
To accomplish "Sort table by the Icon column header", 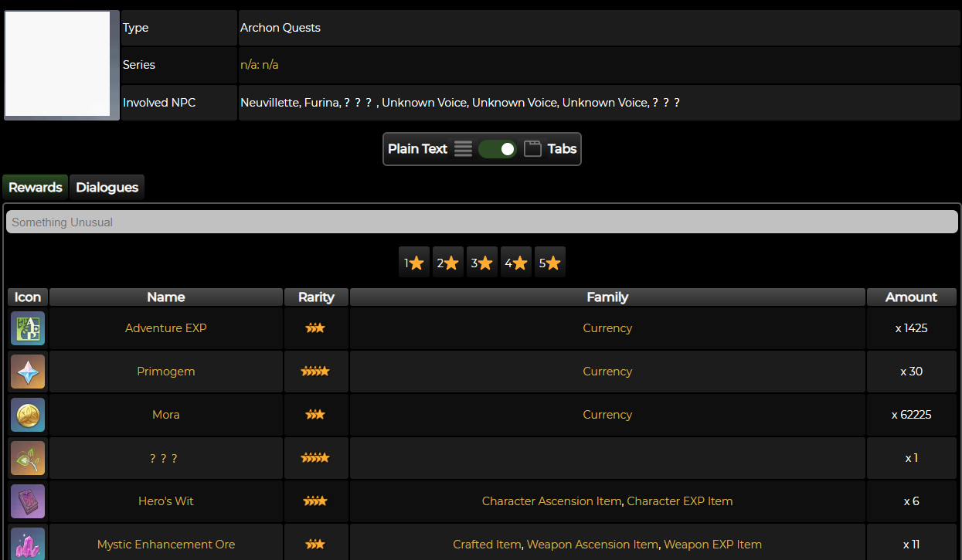I will [28, 297].
